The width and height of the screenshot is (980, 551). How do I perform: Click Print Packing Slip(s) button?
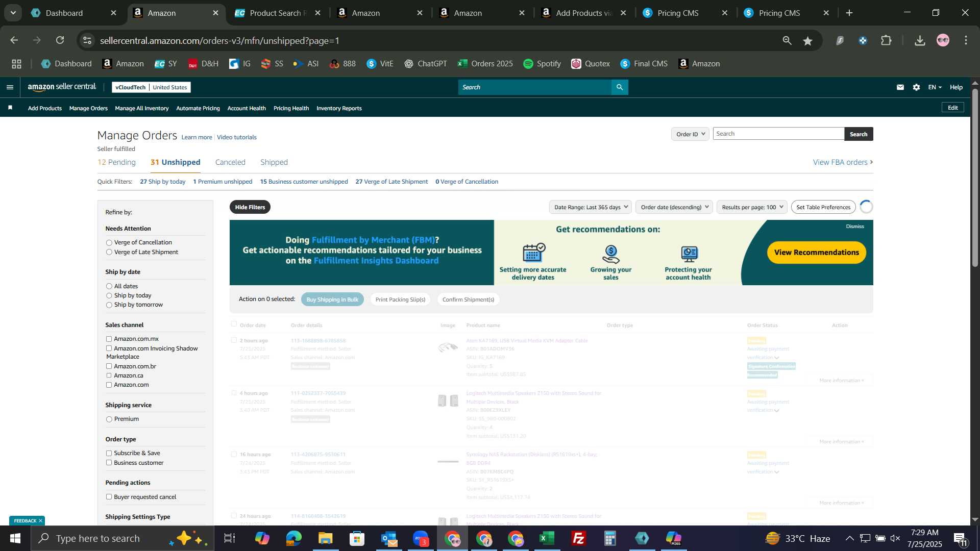(x=400, y=299)
